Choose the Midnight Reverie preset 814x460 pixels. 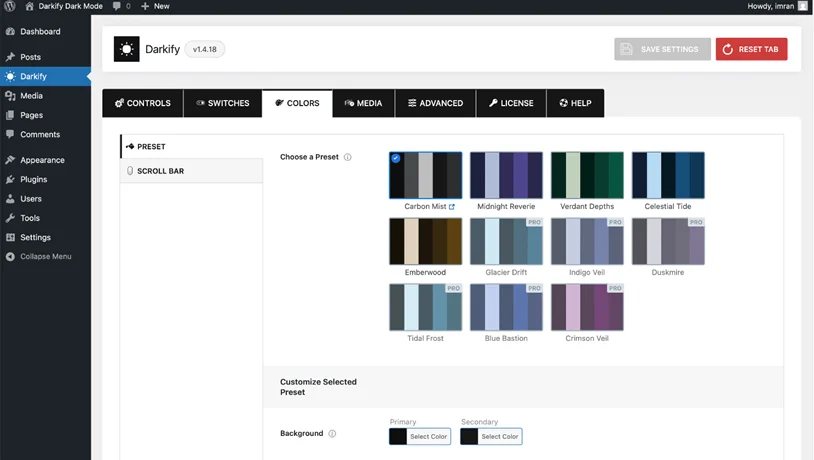pyautogui.click(x=506, y=175)
